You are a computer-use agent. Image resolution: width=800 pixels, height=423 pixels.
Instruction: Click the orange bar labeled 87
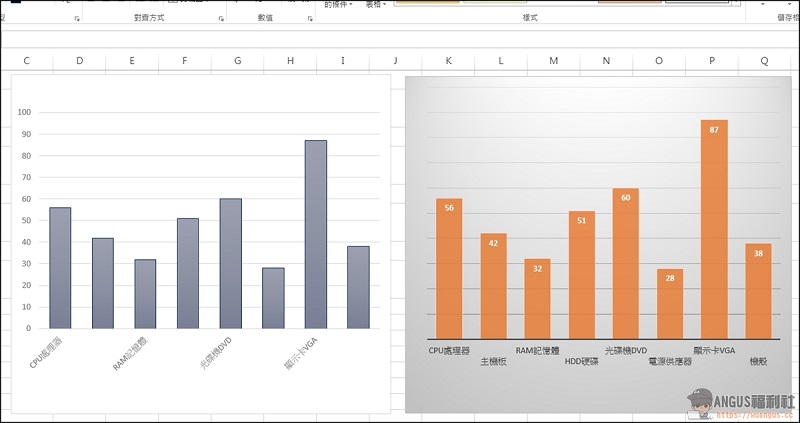714,230
